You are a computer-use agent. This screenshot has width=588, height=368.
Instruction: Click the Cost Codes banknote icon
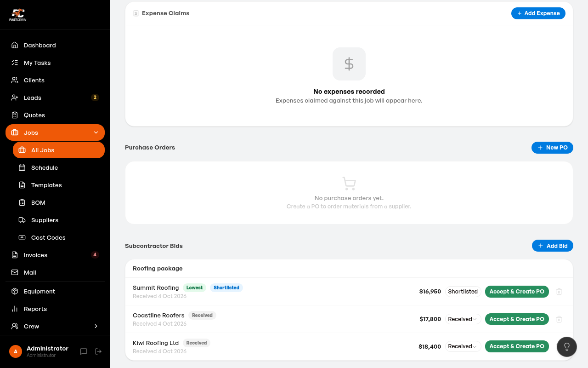point(22,237)
